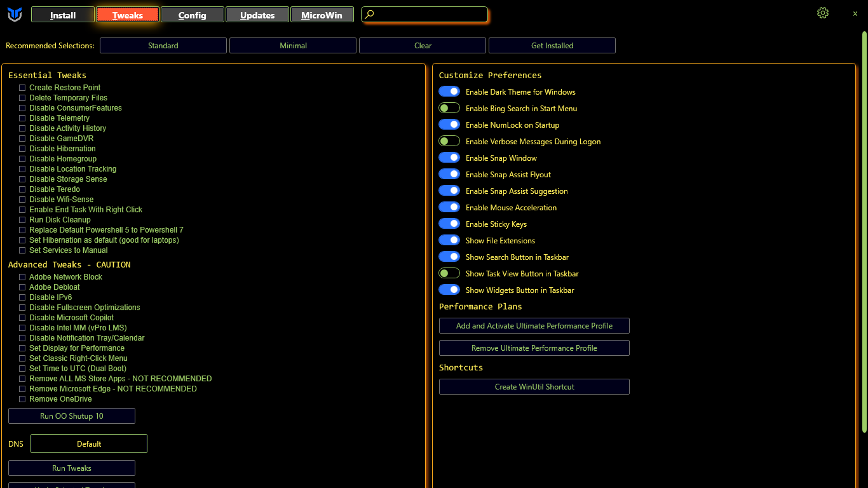This screenshot has width=868, height=488.
Task: Select the Standard recommended selection
Action: (163, 46)
